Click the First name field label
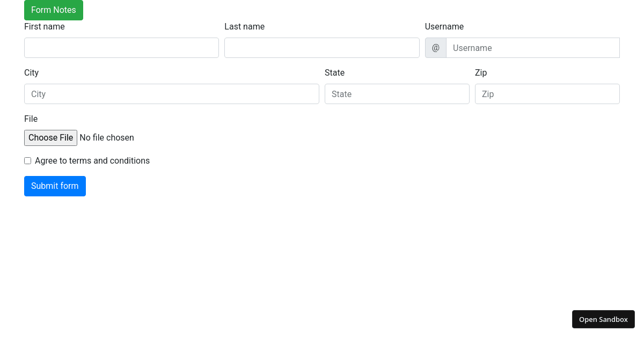Viewport: 644px width, 338px height. (x=45, y=26)
